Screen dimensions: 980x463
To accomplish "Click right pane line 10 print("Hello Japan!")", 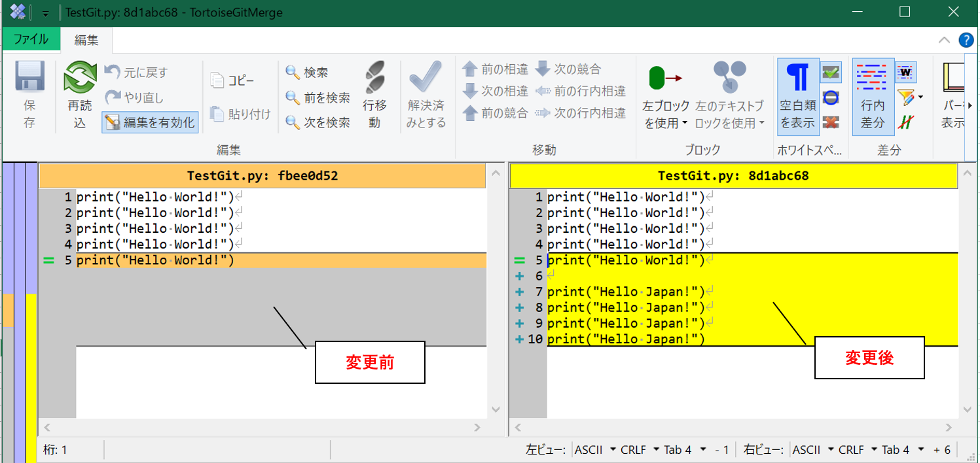I will click(626, 339).
